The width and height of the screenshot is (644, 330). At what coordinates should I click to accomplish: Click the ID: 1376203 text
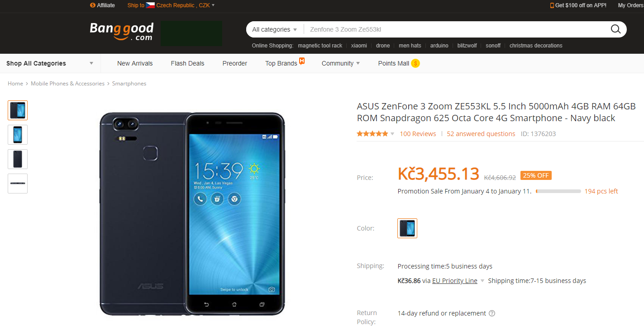538,134
